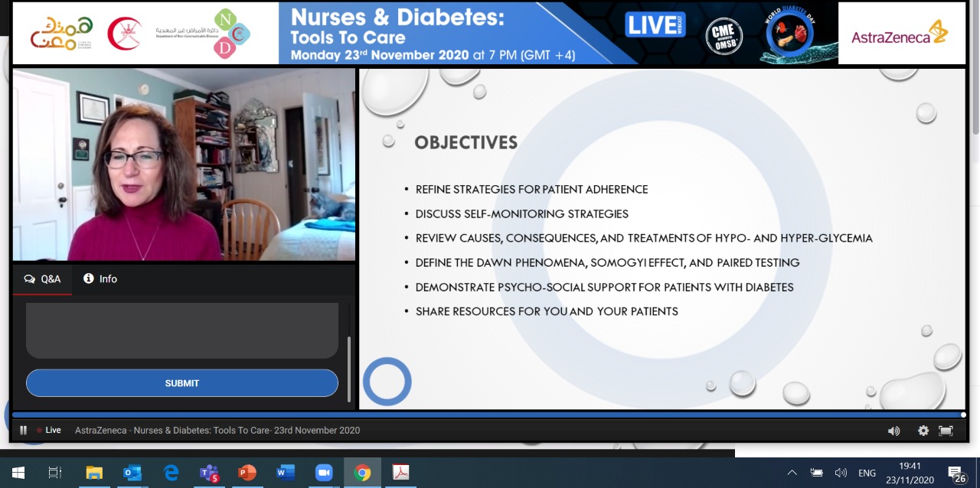Enter fullscreen mode in player
Image resolution: width=980 pixels, height=488 pixels.
(x=946, y=431)
